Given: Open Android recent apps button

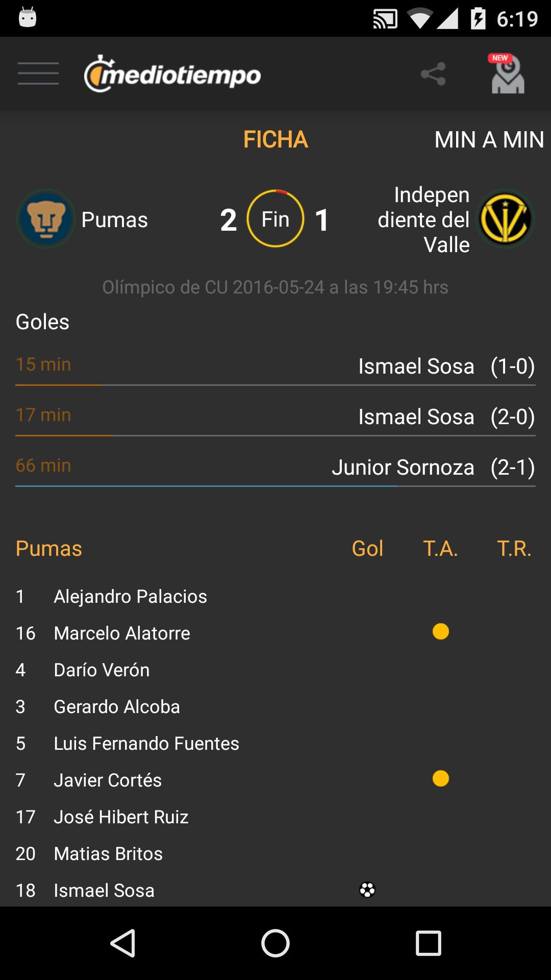Looking at the screenshot, I should click(x=428, y=943).
